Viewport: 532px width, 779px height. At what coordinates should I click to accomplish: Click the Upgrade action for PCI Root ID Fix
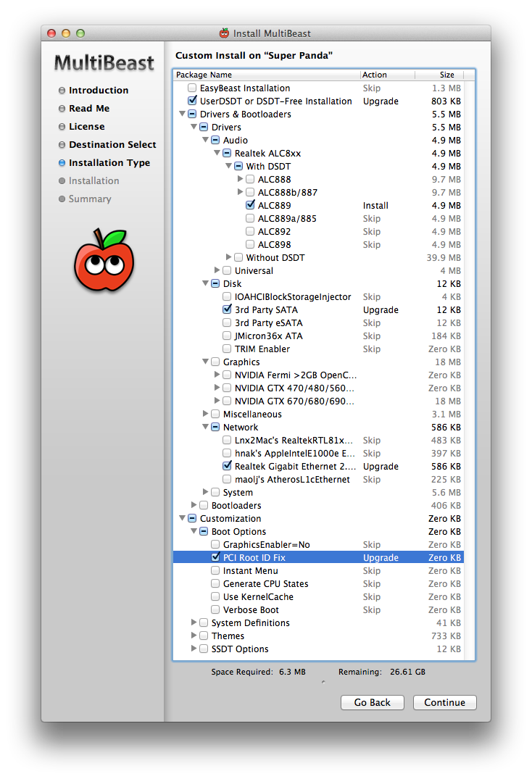pos(381,557)
